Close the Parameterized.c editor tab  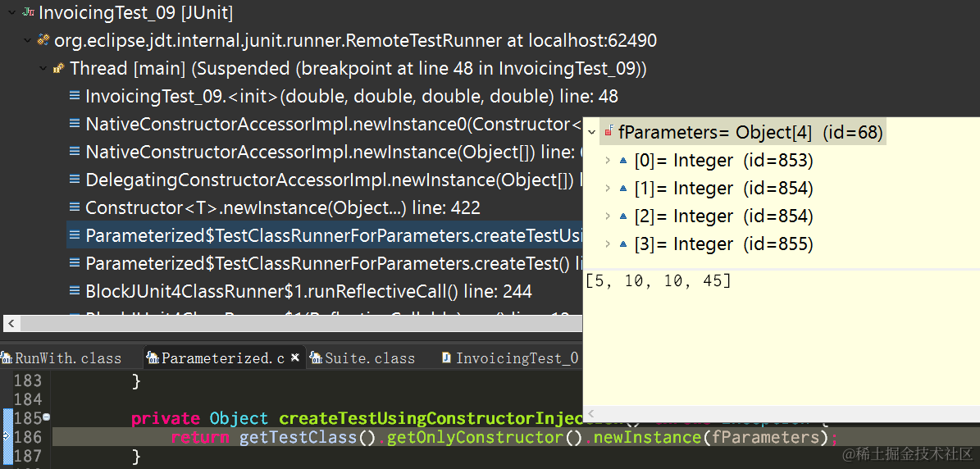click(295, 357)
